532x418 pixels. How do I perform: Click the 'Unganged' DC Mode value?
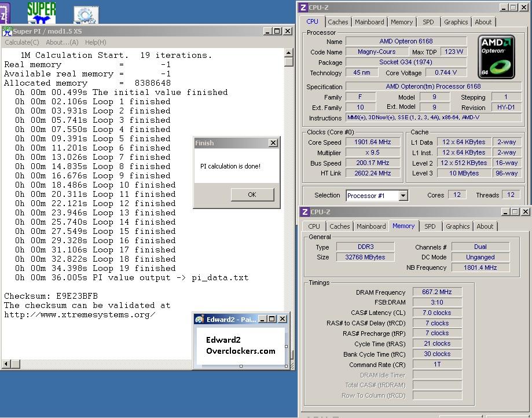point(480,257)
